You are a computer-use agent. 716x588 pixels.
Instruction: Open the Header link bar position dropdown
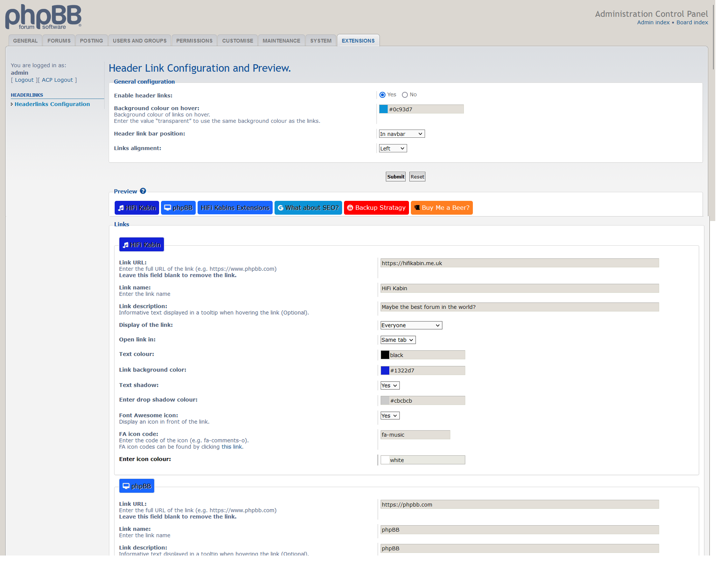click(x=402, y=134)
